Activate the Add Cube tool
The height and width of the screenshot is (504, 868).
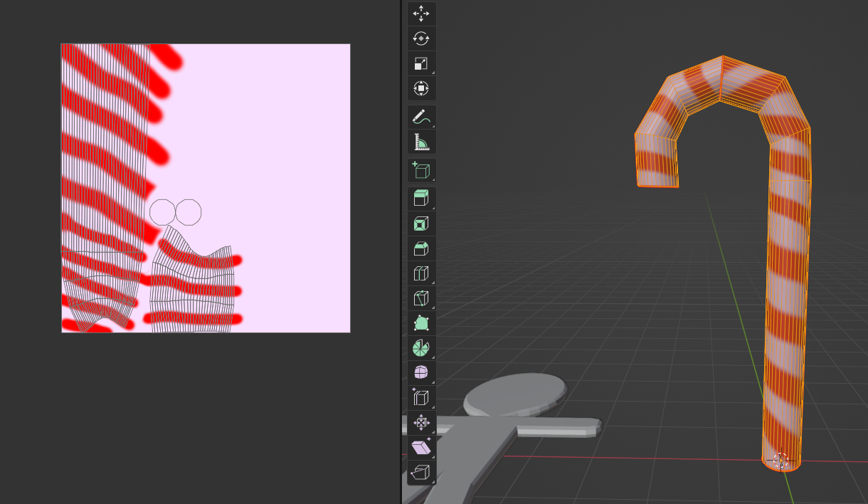click(421, 170)
